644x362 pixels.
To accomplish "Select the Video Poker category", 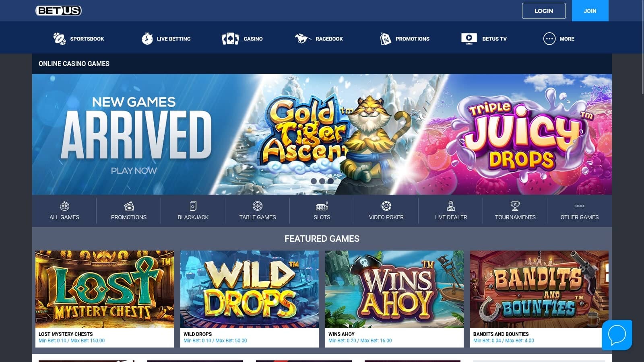I will coord(386,211).
